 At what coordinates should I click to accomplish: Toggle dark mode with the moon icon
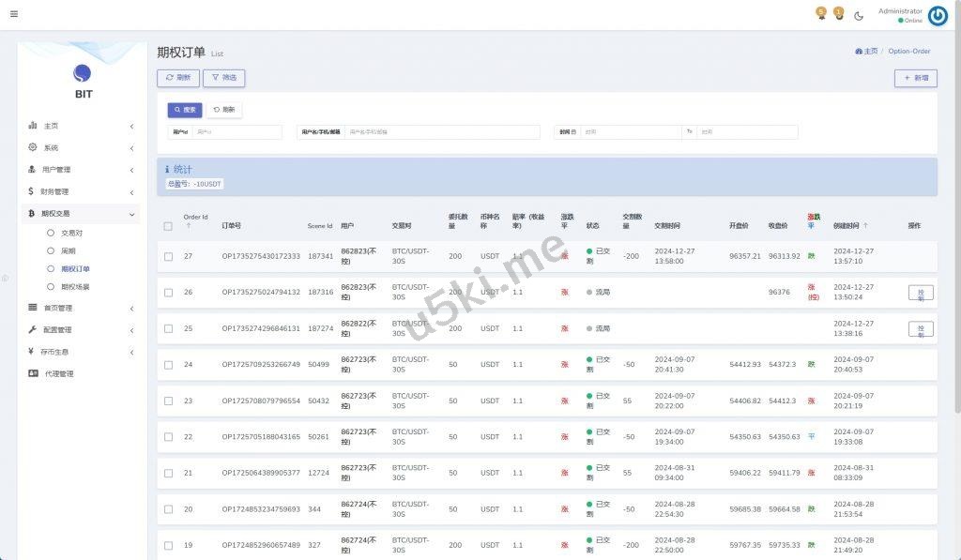click(x=859, y=15)
